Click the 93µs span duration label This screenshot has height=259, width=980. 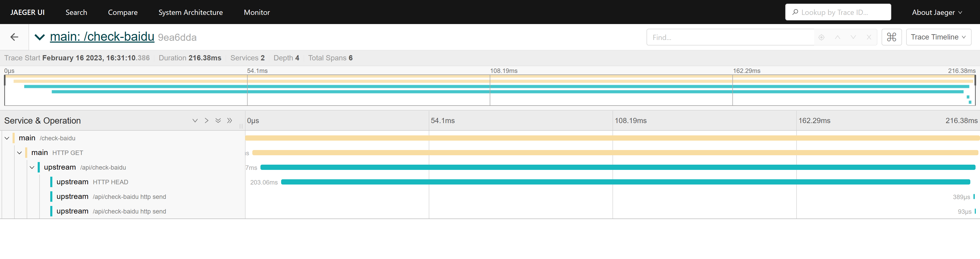(964, 211)
